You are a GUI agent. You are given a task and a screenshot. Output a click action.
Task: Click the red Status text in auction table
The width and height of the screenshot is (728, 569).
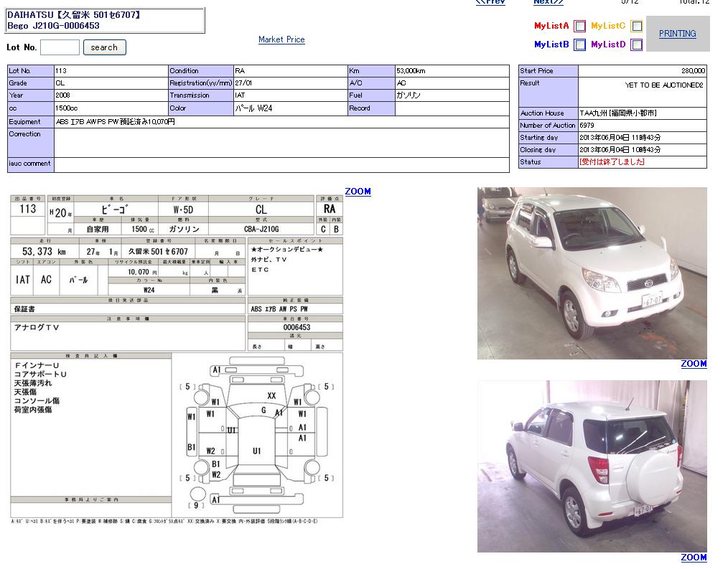click(x=612, y=162)
